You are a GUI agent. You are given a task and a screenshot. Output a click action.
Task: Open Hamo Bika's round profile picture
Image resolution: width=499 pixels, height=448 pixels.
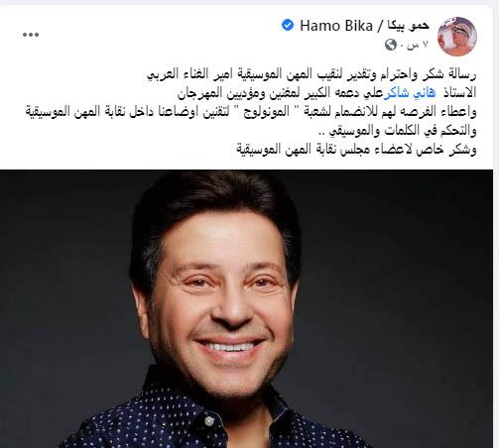tap(457, 36)
